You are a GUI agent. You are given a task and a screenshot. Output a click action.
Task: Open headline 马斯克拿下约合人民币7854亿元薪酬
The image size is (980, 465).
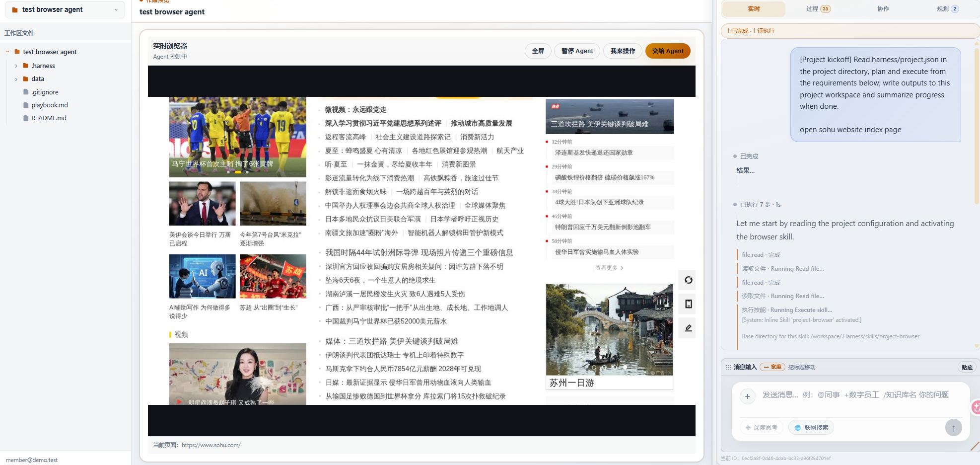(403, 369)
